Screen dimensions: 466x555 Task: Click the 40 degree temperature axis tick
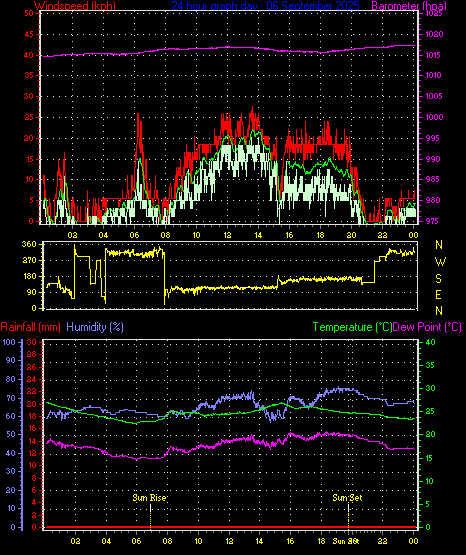pos(430,342)
